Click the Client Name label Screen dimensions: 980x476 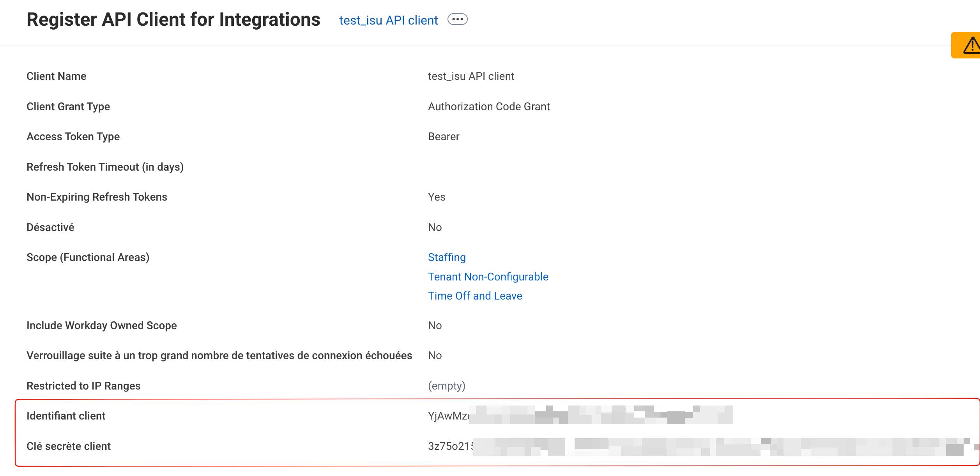57,76
